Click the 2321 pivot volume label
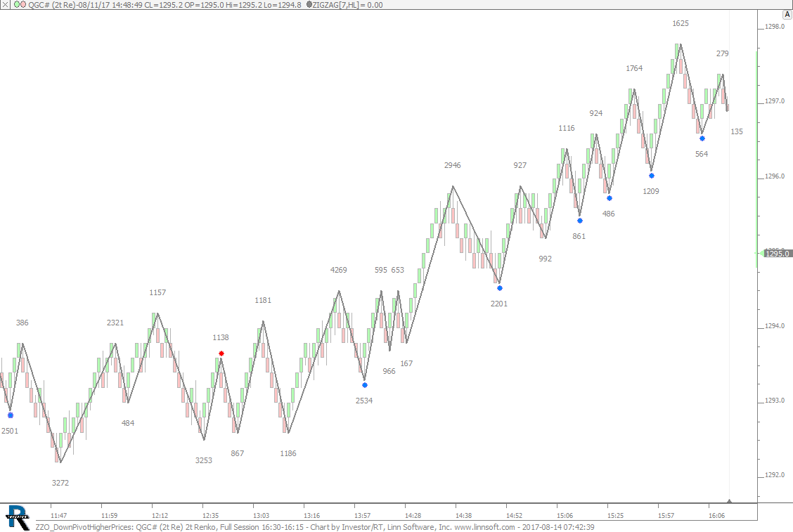 (x=115, y=323)
